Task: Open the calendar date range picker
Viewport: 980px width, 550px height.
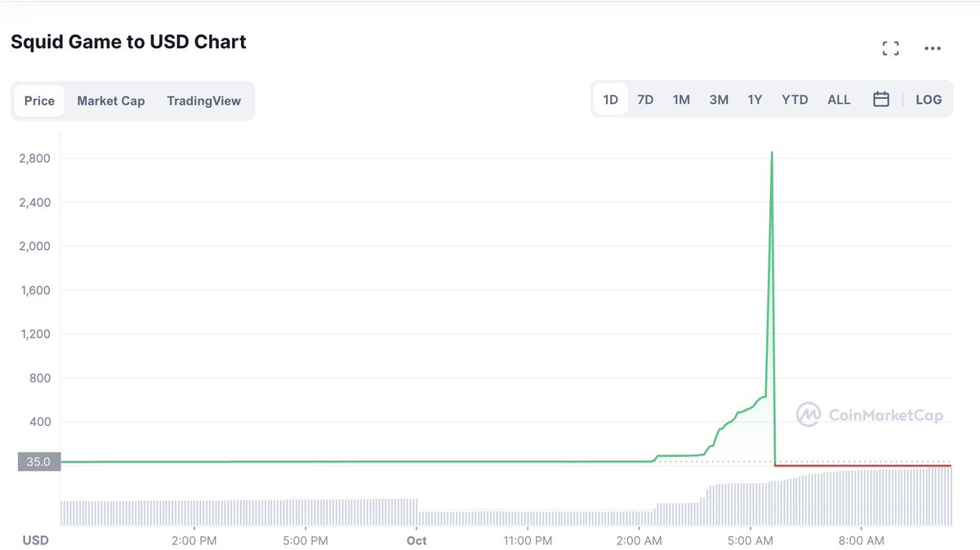Action: [880, 99]
